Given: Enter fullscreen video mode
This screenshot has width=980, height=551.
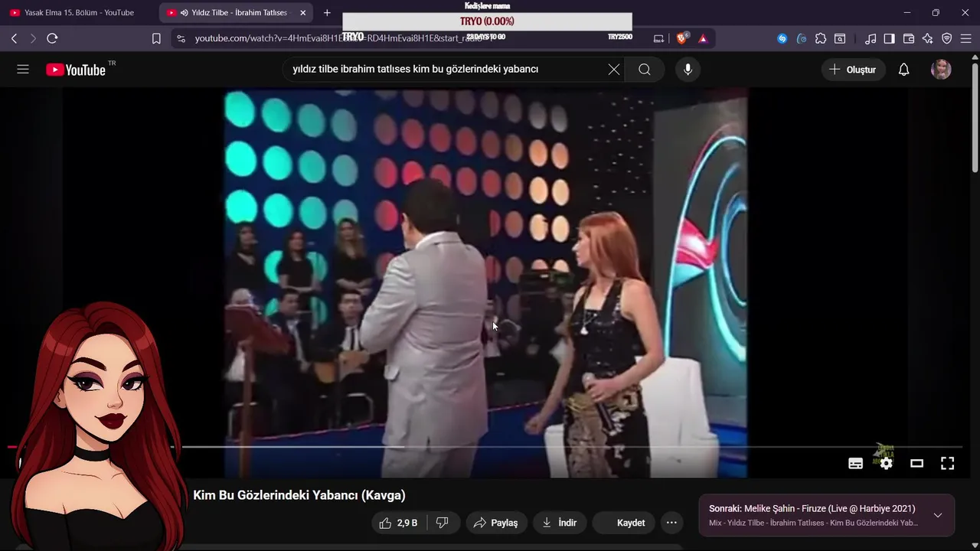Looking at the screenshot, I should 947,463.
